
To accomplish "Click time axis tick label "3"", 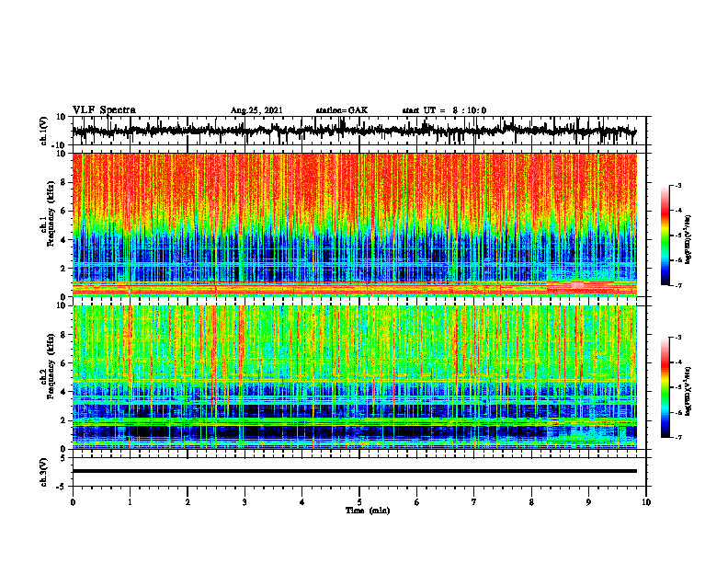I will (245, 502).
